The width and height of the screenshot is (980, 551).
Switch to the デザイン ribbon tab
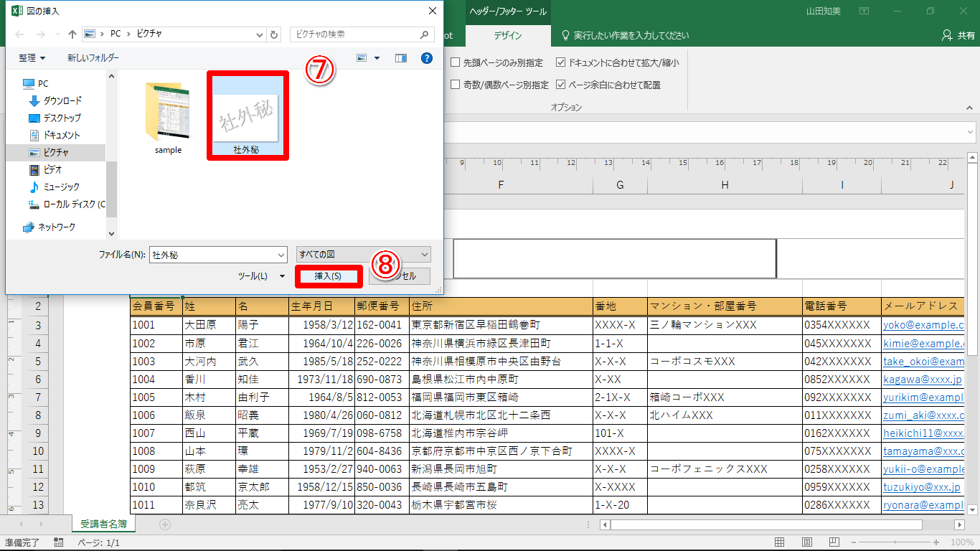click(508, 35)
